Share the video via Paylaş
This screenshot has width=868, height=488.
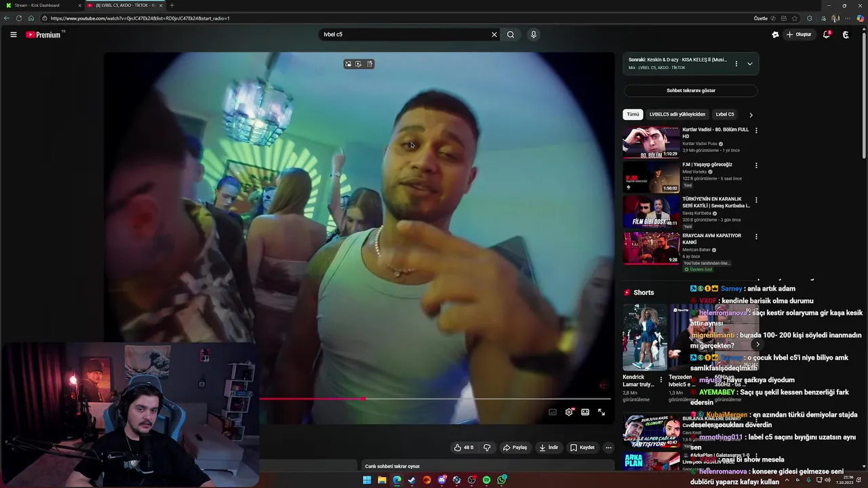coord(515,447)
